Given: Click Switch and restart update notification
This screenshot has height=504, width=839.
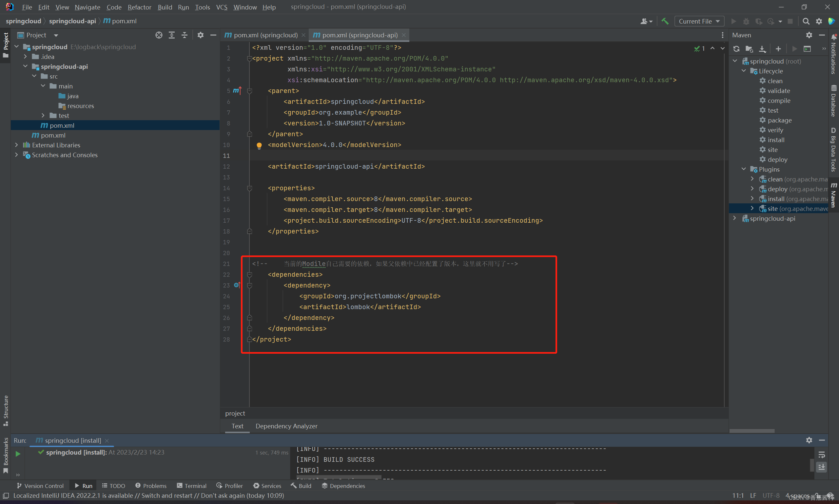Looking at the screenshot, I should click(166, 495).
